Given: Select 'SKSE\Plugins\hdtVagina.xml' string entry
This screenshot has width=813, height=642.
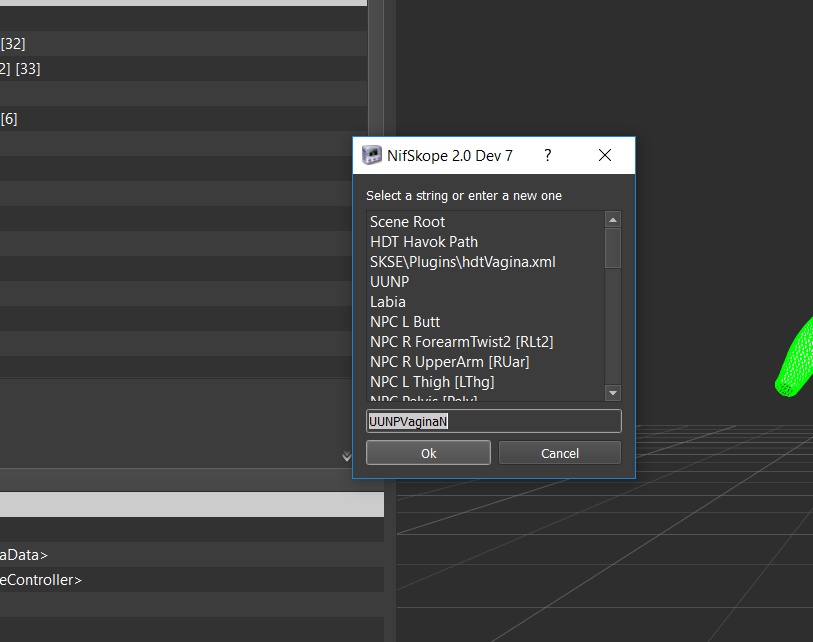Looking at the screenshot, I should pyautogui.click(x=485, y=262).
